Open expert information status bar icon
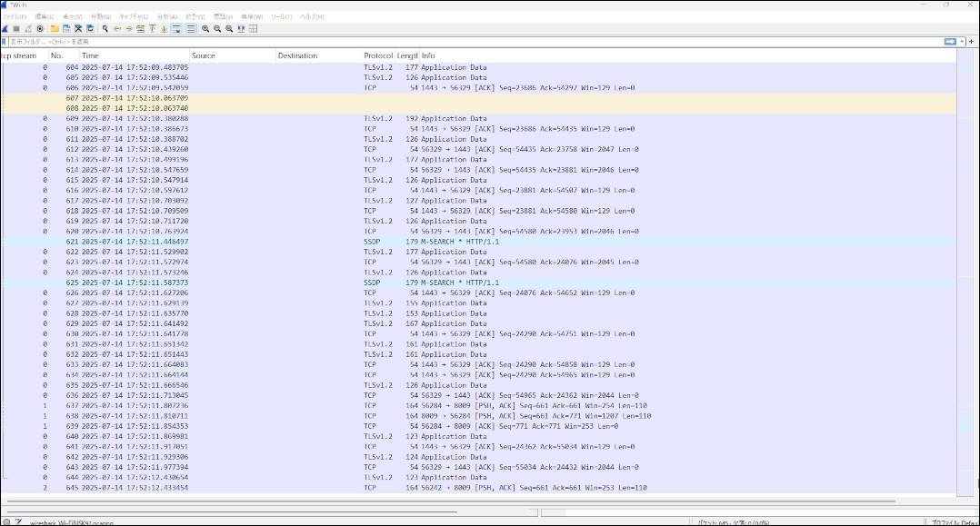980x526 pixels. 6,521
